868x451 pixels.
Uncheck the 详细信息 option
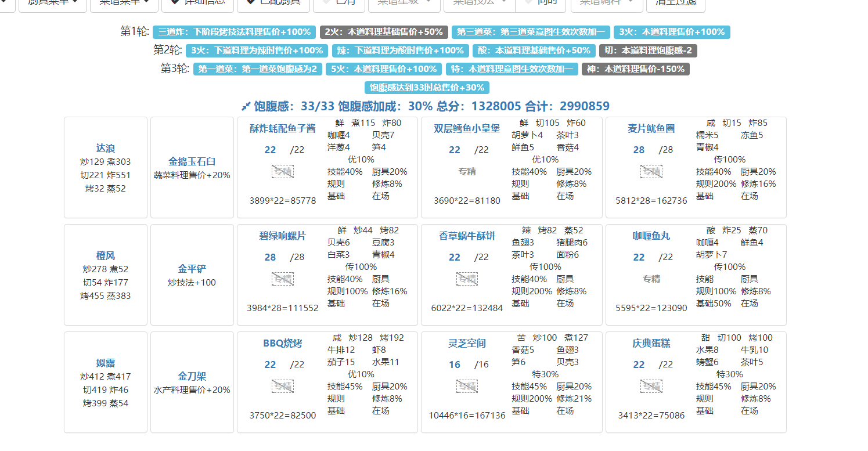pos(197,2)
